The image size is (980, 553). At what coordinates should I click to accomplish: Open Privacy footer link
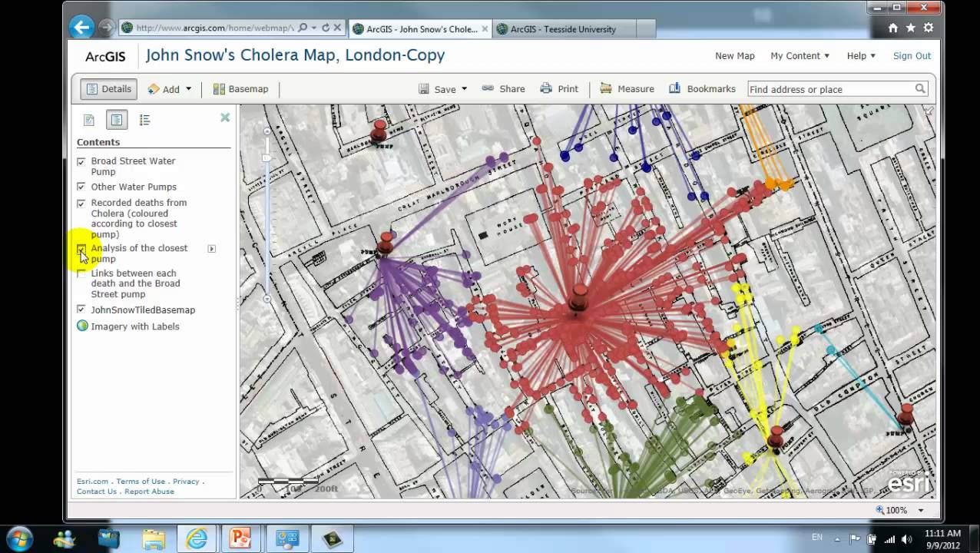tap(186, 482)
